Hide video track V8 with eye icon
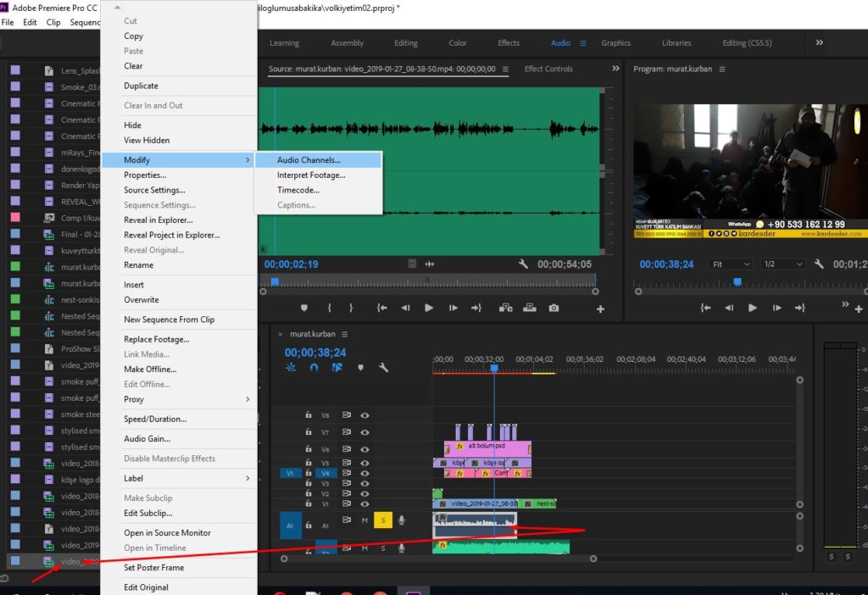The height and width of the screenshot is (595, 868). (364, 415)
